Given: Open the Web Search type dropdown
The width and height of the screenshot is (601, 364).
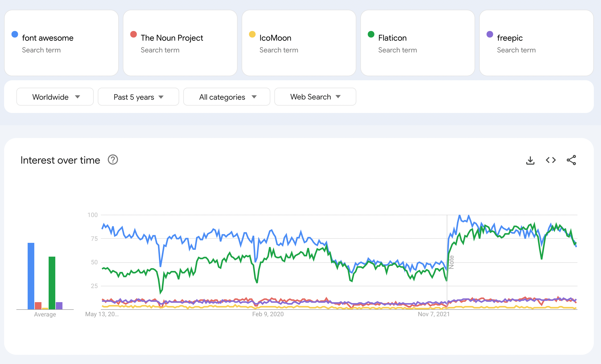Looking at the screenshot, I should (315, 97).
